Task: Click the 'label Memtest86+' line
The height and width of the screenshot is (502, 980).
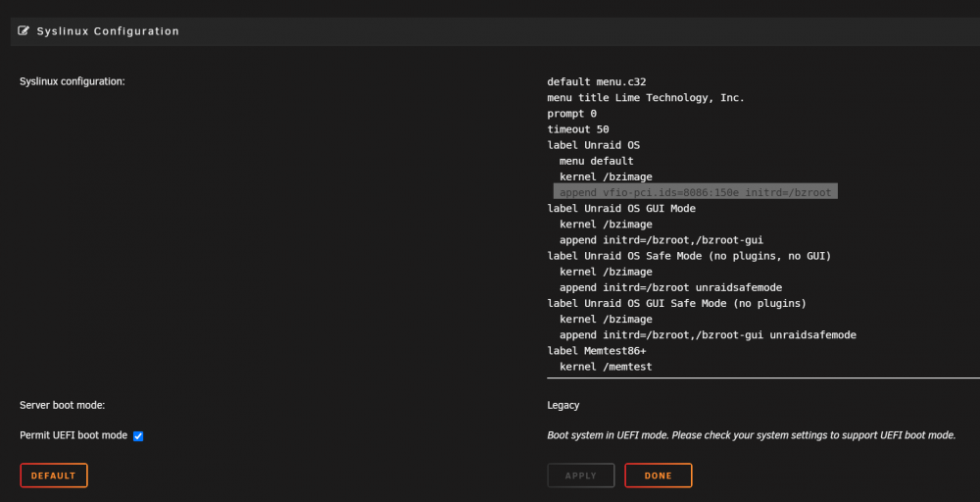Action: (596, 351)
